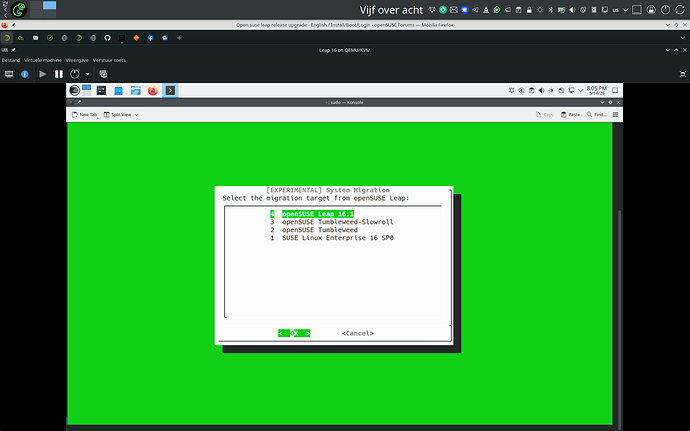Pause the virtual machine
The width and height of the screenshot is (690, 431).
(59, 74)
